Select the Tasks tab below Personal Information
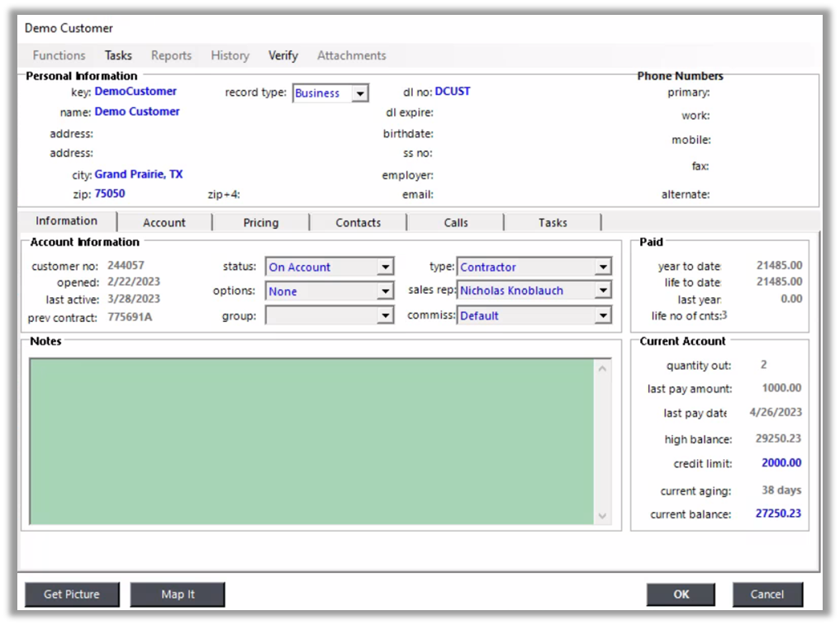 point(553,222)
